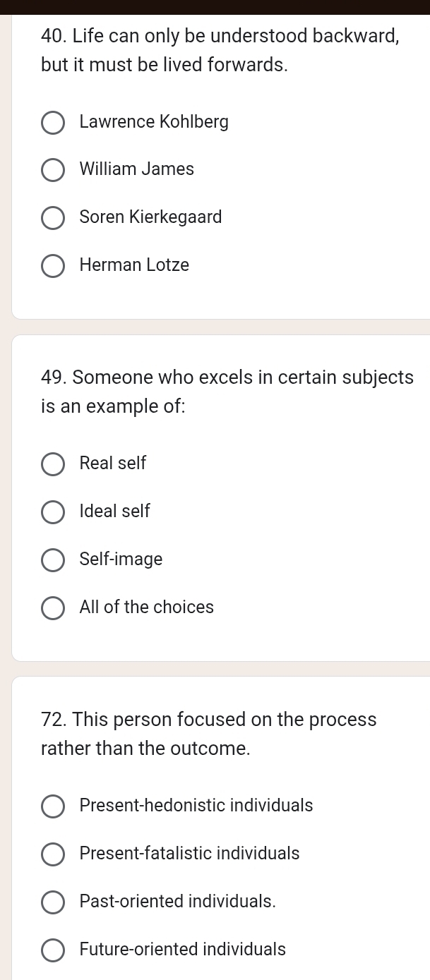Click the 'Present-hedonistic individuals' label text

pos(196,806)
